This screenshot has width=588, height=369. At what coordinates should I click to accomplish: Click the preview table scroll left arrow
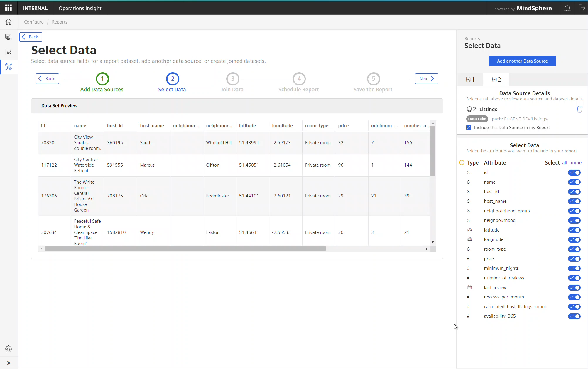[x=42, y=249]
